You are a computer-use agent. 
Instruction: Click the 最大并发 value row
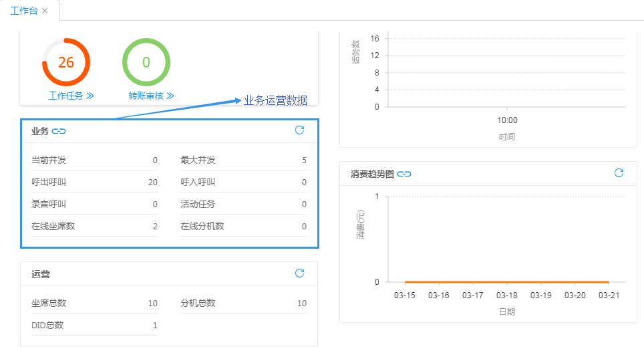point(243,160)
